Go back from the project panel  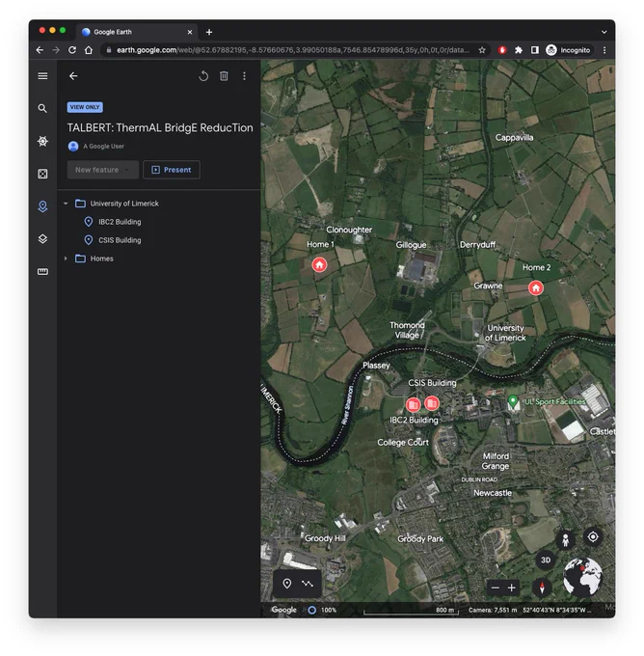73,75
